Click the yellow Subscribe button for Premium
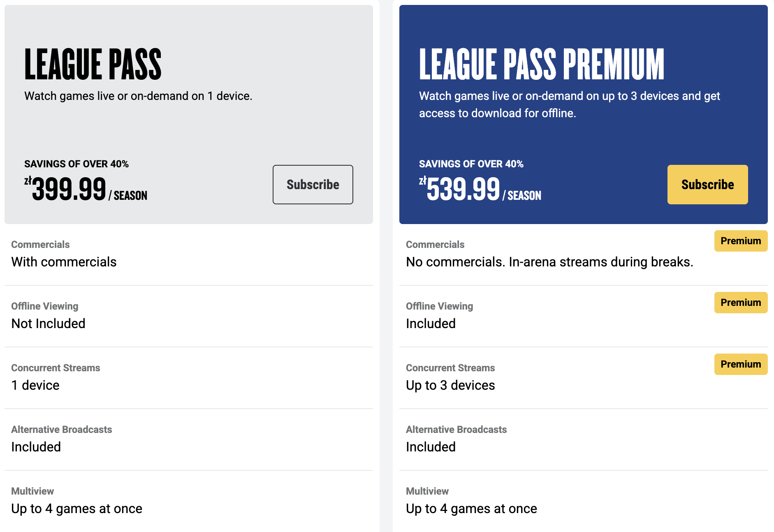Viewport: 774px width, 532px height. click(707, 185)
